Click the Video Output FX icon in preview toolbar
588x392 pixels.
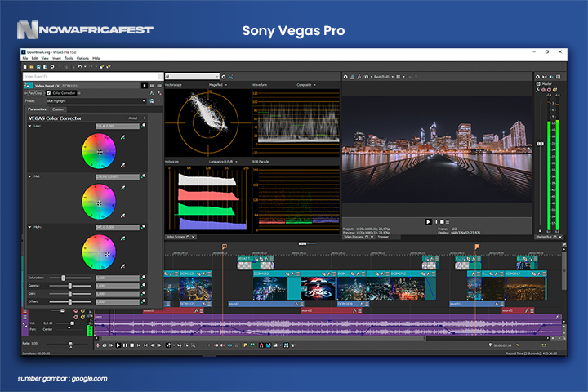(359, 77)
